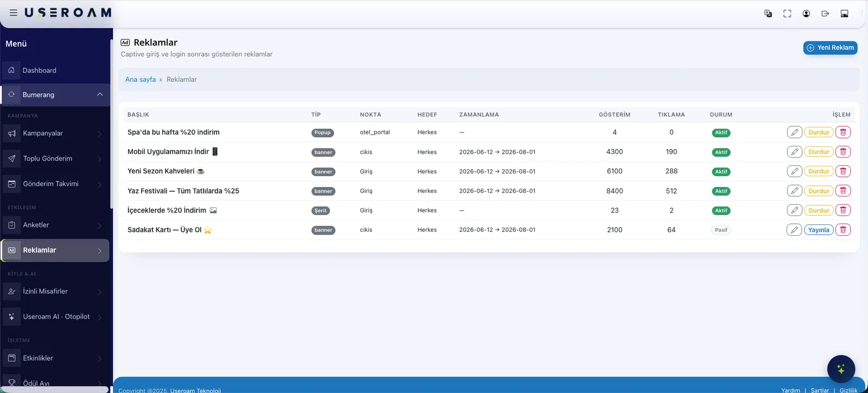Delete the Sadakat Kartı ad
This screenshot has height=393, width=868.
point(843,230)
